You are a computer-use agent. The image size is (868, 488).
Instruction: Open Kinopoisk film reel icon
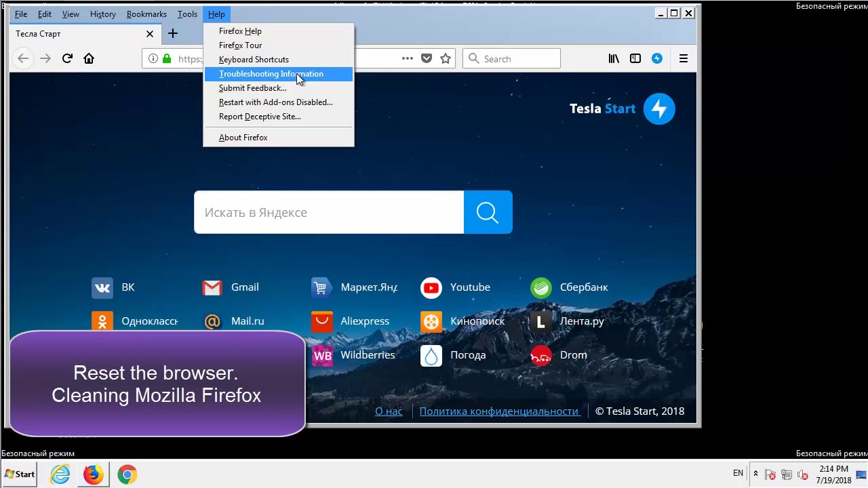coord(431,321)
